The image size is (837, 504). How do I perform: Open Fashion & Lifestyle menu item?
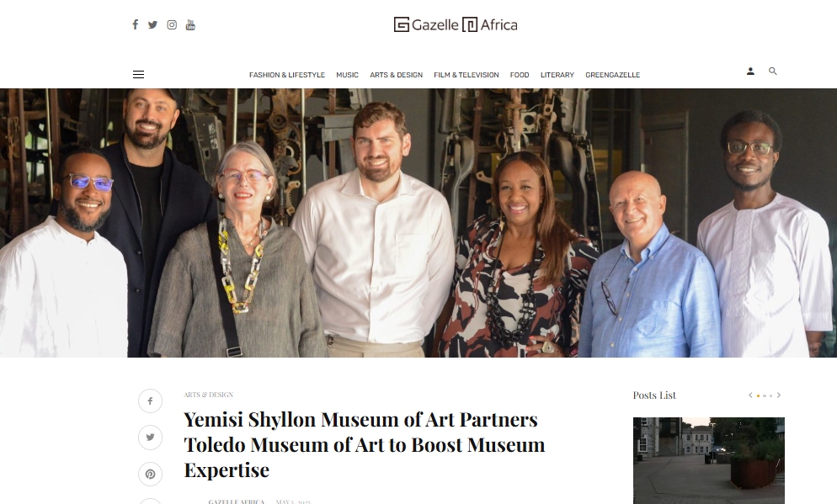pyautogui.click(x=286, y=75)
